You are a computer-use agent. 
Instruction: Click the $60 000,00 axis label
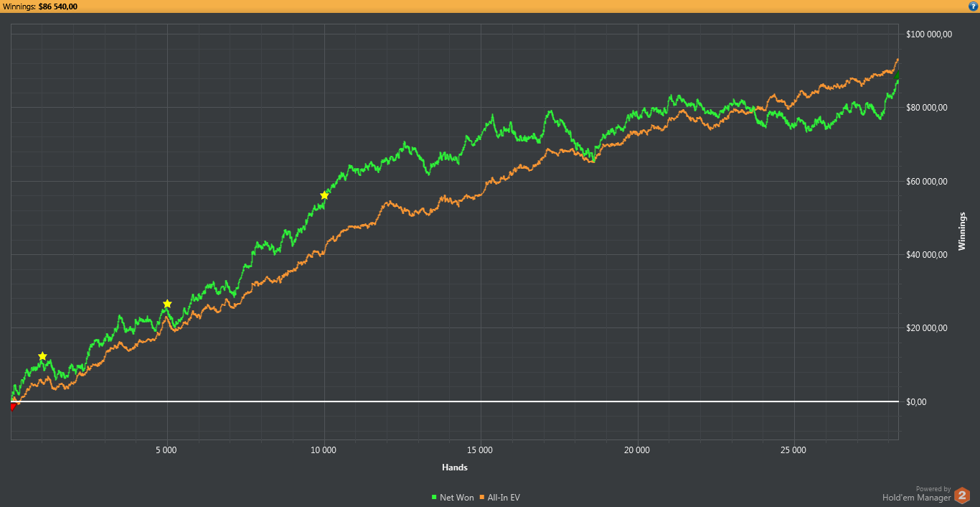pos(927,182)
